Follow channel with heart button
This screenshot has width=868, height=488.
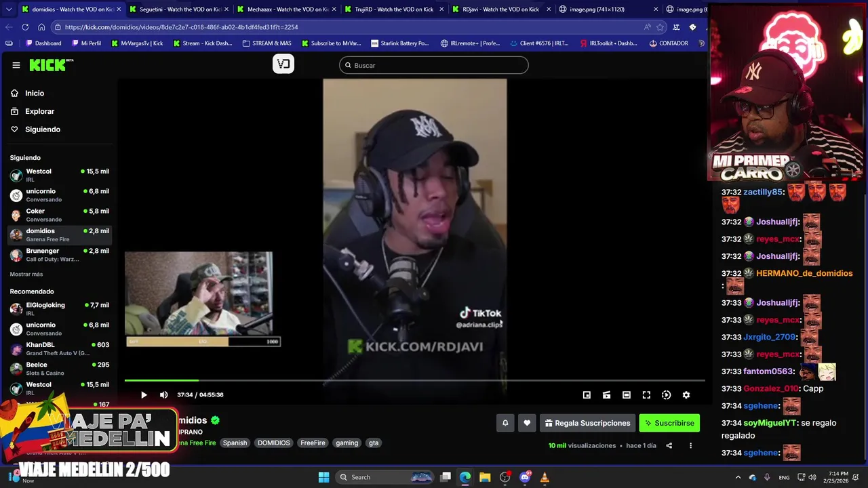click(x=527, y=423)
